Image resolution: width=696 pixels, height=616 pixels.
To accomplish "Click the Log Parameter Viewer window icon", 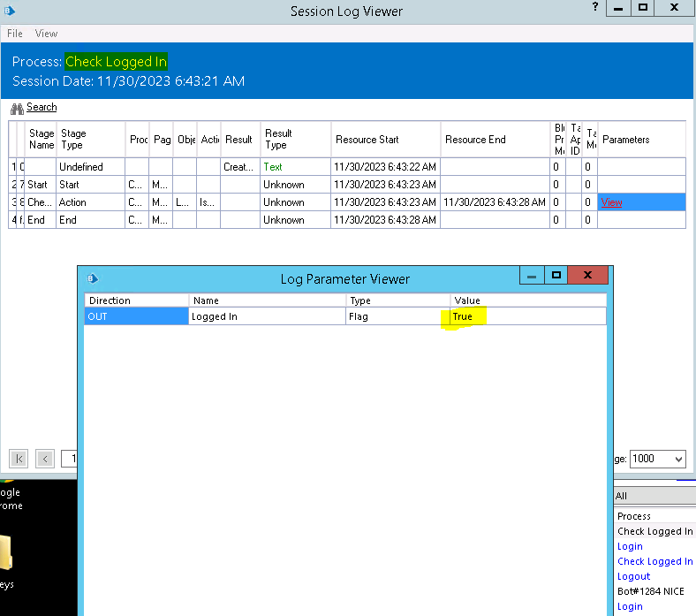I will click(x=93, y=278).
